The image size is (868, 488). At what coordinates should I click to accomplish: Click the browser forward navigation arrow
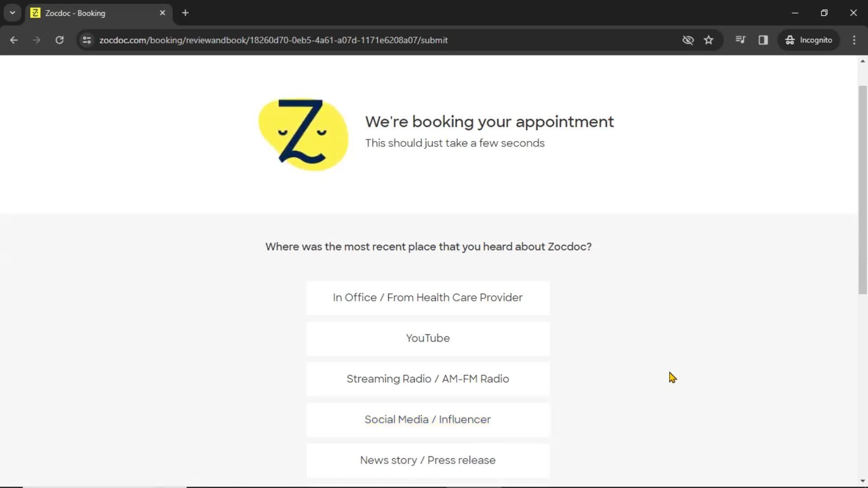[x=36, y=40]
